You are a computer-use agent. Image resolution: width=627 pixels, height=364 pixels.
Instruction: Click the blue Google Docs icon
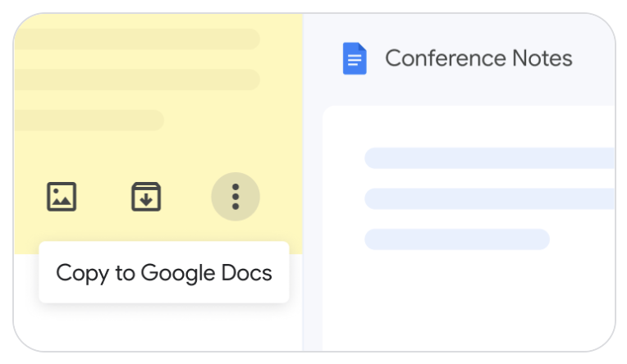(x=355, y=59)
